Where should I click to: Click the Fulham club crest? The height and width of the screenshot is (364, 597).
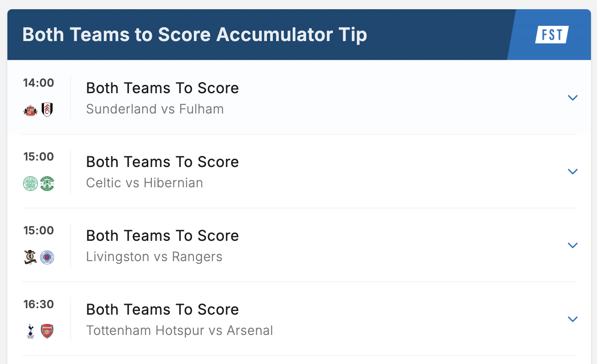47,110
